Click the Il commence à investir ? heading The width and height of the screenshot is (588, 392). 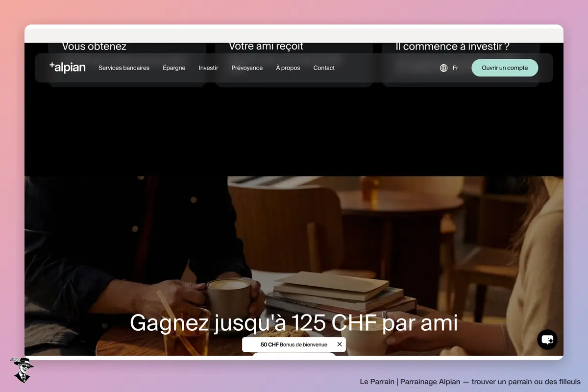tap(453, 47)
